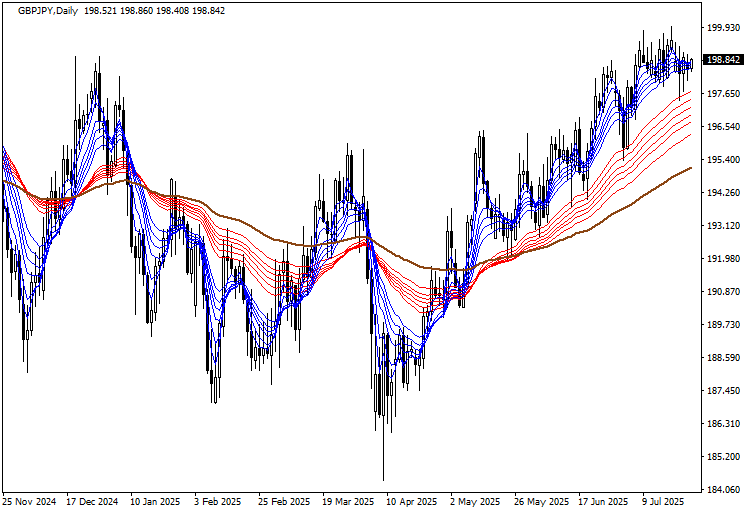Click the 186.310 price axis label
This screenshot has height=513, width=747.
pos(723,423)
